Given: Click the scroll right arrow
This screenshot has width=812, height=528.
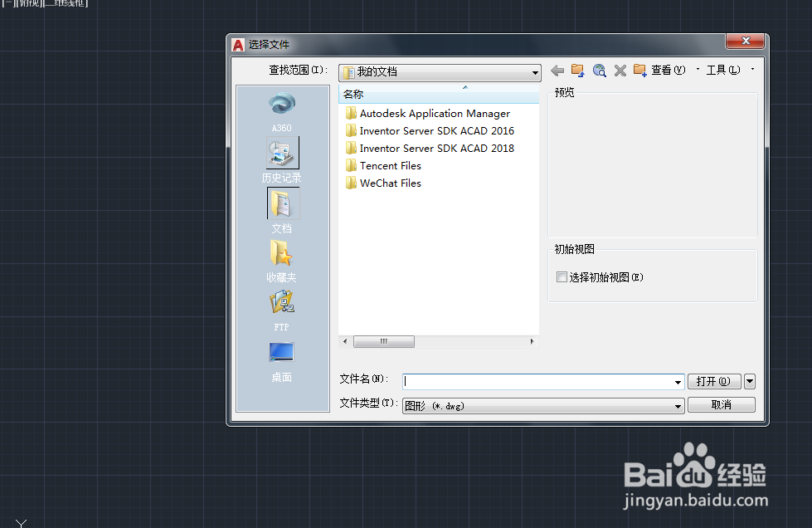Looking at the screenshot, I should point(532,341).
